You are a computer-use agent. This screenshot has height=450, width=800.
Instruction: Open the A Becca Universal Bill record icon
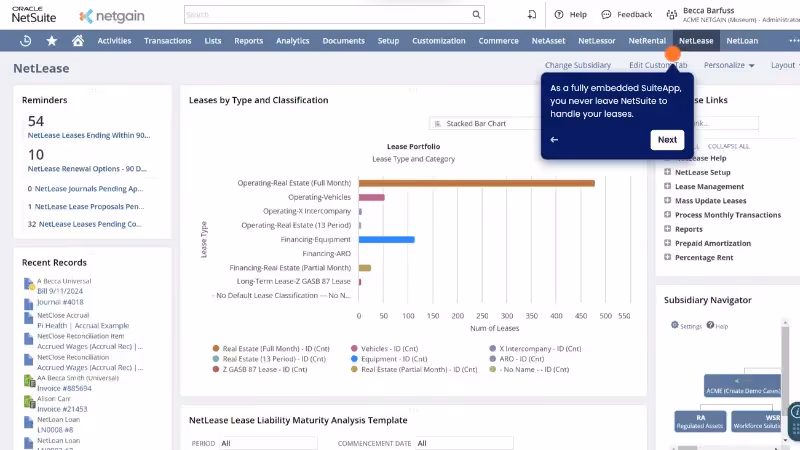[29, 284]
